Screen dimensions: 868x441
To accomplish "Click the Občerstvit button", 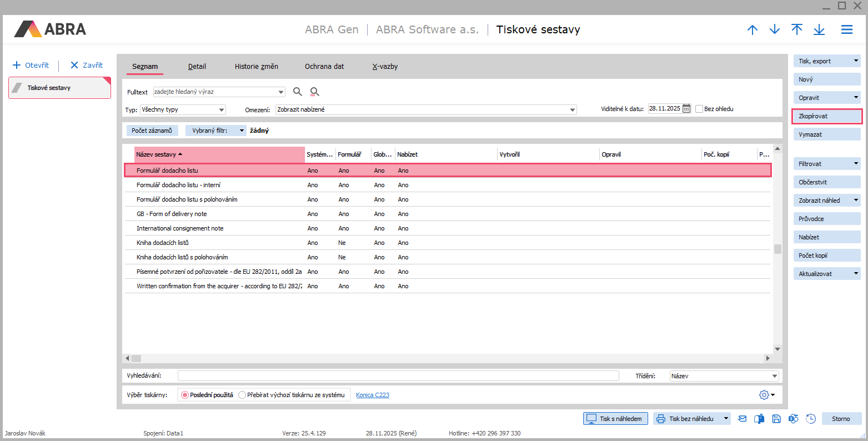I will click(827, 182).
